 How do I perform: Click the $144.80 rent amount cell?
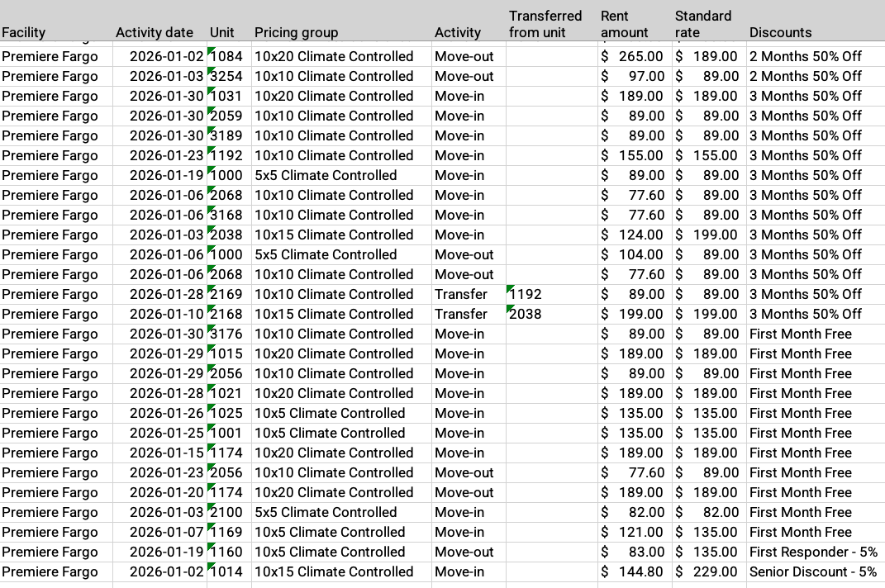[634, 571]
